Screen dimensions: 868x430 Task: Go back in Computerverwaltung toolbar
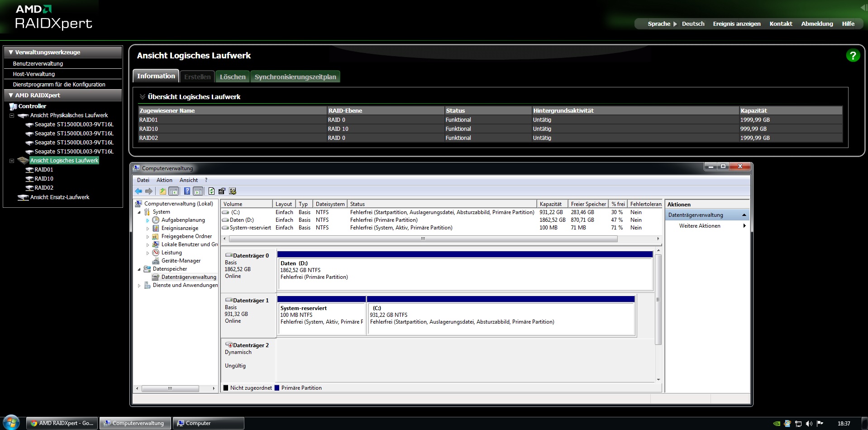[x=138, y=191]
